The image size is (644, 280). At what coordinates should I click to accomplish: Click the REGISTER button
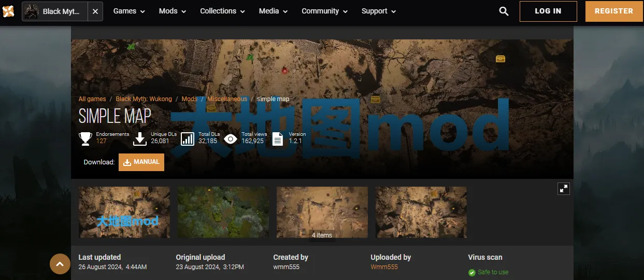(614, 11)
